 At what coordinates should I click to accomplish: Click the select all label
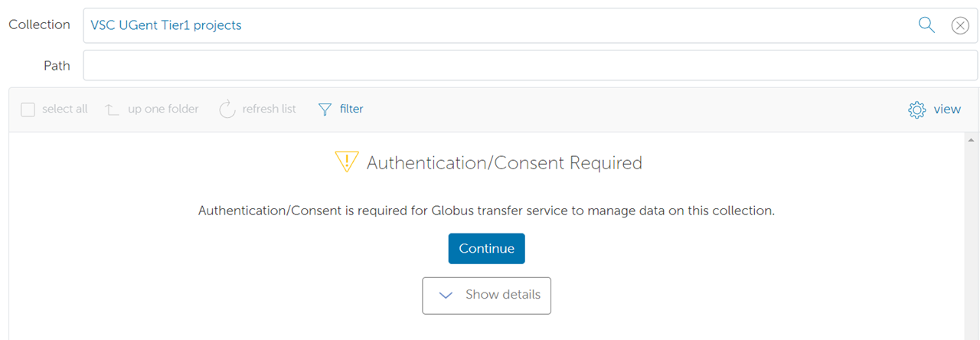[65, 110]
